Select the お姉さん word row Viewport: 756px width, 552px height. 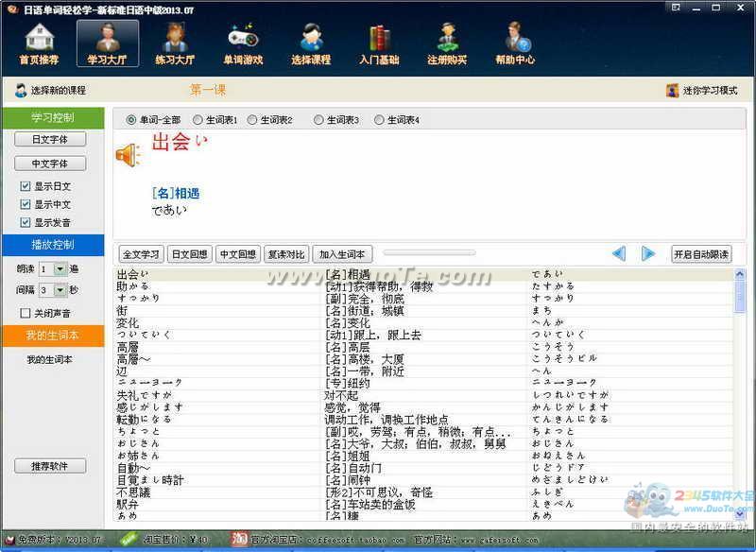(x=424, y=456)
